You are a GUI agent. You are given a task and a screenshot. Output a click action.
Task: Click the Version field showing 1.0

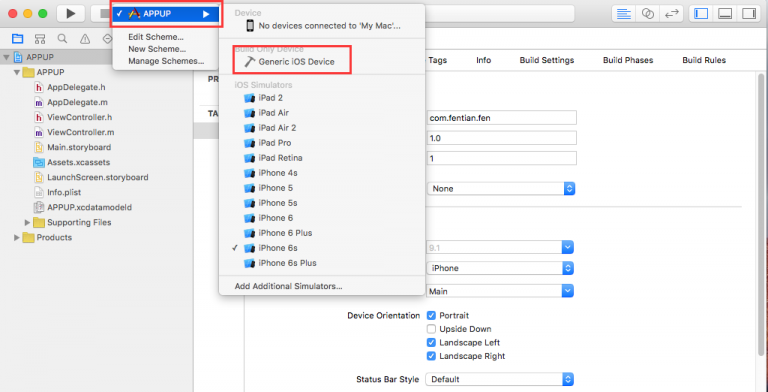pyautogui.click(x=502, y=138)
